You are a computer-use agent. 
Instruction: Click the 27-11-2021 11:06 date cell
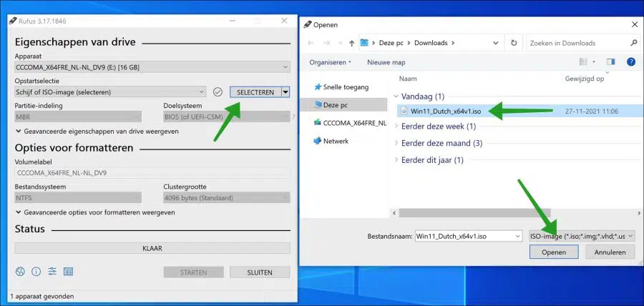[x=592, y=111]
